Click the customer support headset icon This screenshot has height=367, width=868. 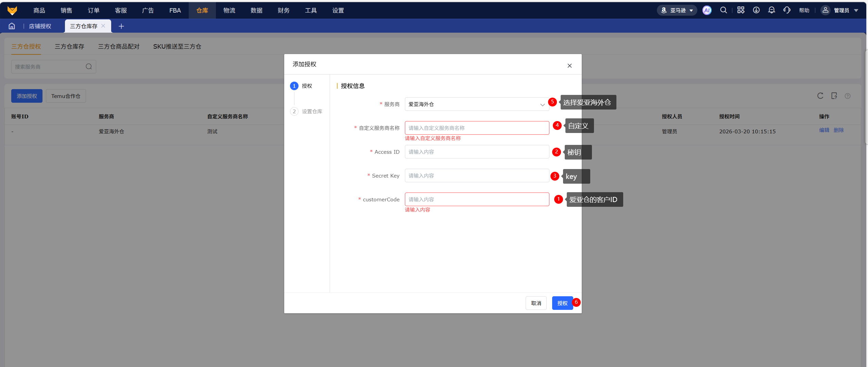[x=787, y=11]
